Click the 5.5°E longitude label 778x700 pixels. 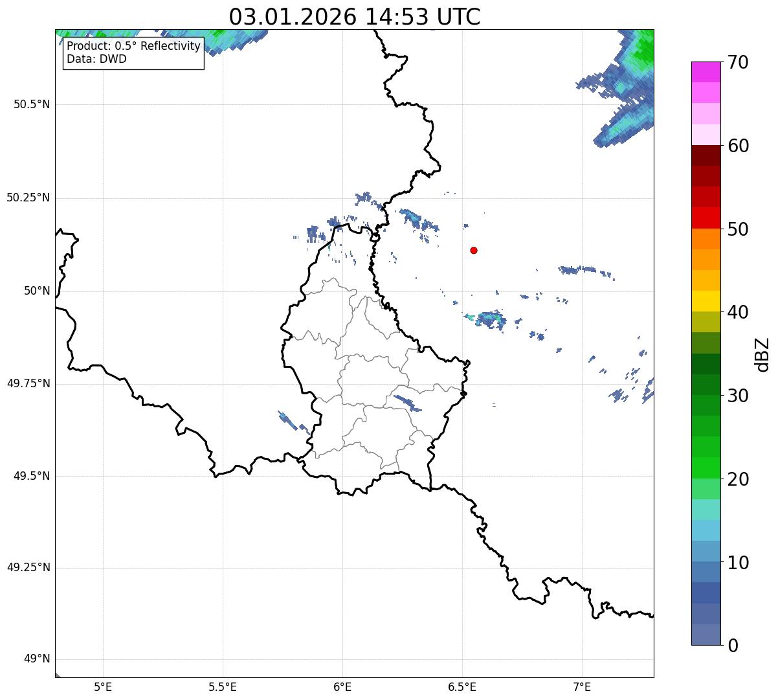(223, 687)
